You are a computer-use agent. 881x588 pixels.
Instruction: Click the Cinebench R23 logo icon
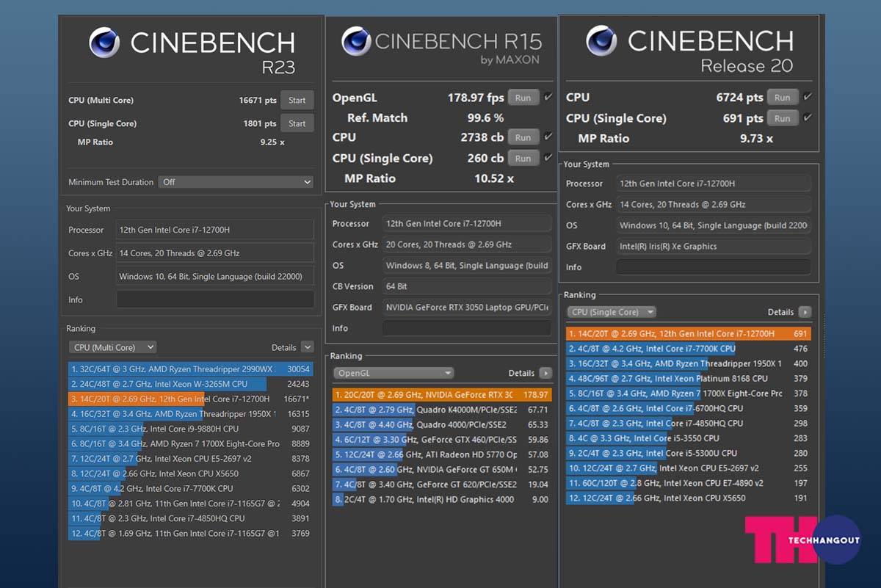(104, 43)
